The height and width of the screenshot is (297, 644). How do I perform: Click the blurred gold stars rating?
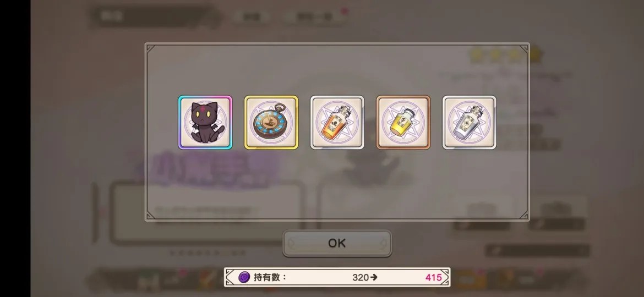click(506, 56)
